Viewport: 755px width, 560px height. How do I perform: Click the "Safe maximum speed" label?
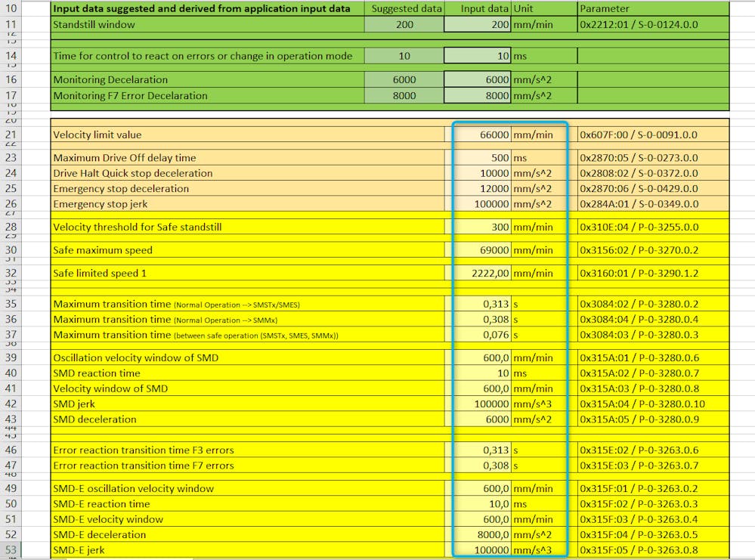[247, 250]
